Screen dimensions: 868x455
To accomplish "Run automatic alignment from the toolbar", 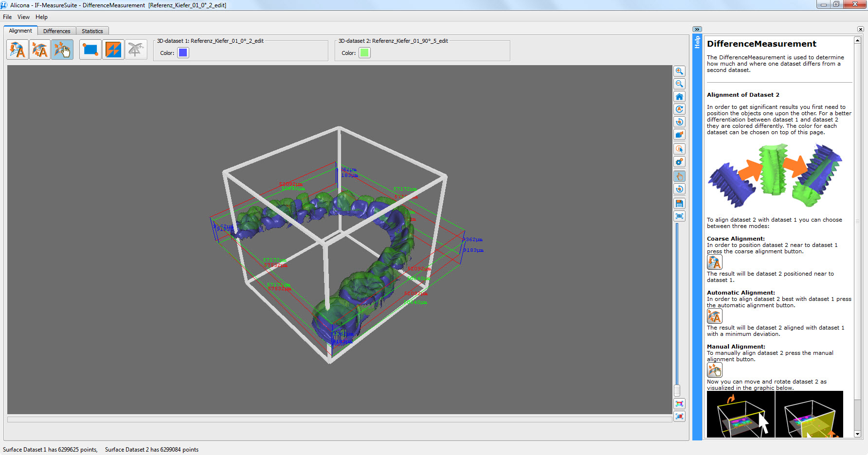I will click(x=40, y=50).
